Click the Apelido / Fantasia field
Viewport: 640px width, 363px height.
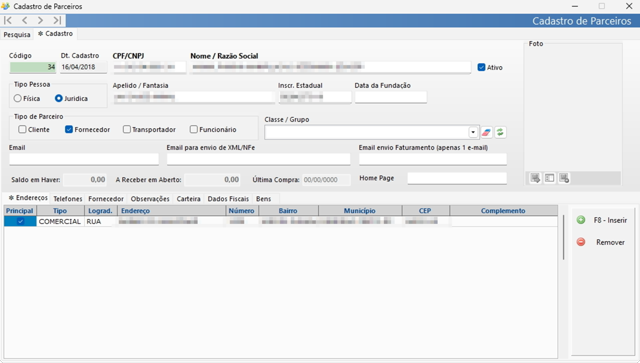tap(193, 97)
